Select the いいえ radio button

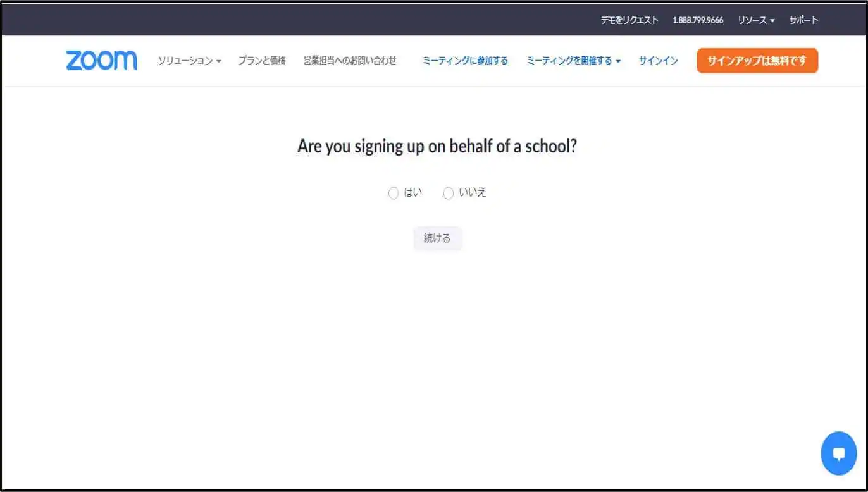pyautogui.click(x=449, y=194)
